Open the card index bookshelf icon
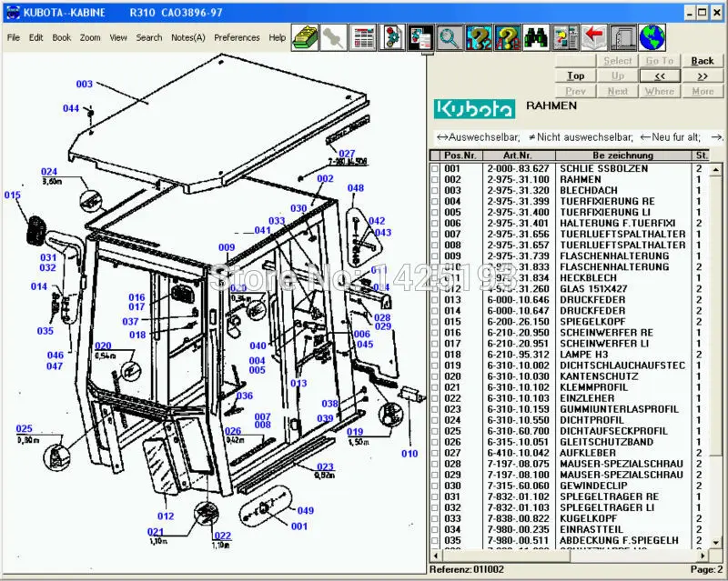The height and width of the screenshot is (581, 728). pyautogui.click(x=306, y=37)
